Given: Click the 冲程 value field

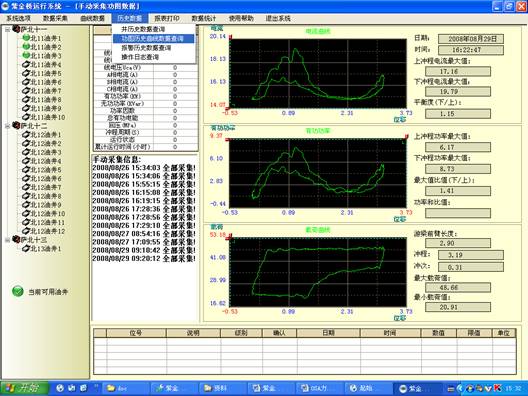Looking at the screenshot, I should click(x=471, y=255).
